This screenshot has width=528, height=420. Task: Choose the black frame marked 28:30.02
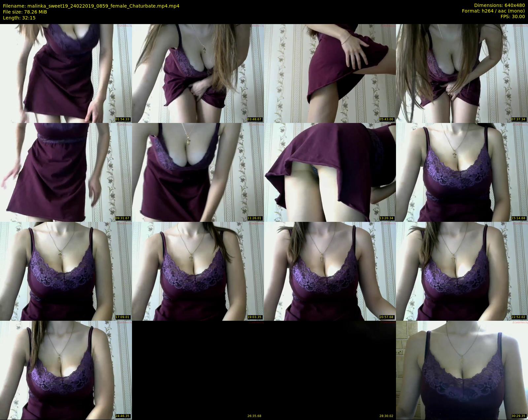click(x=330, y=370)
